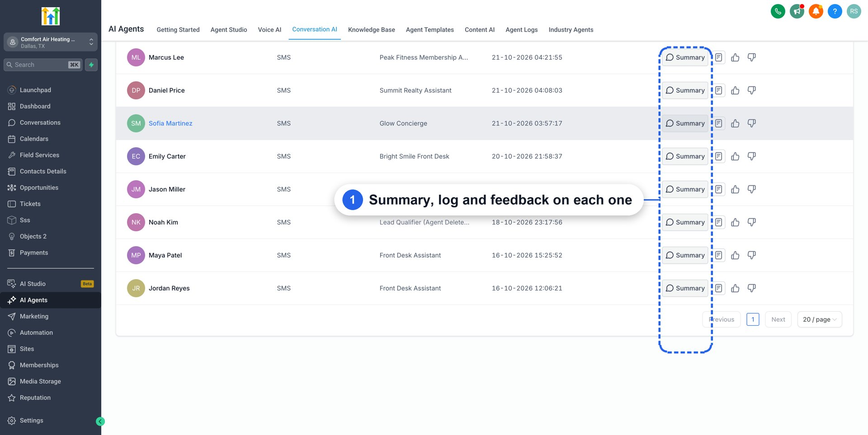Open Conversations in the sidebar

click(x=51, y=122)
